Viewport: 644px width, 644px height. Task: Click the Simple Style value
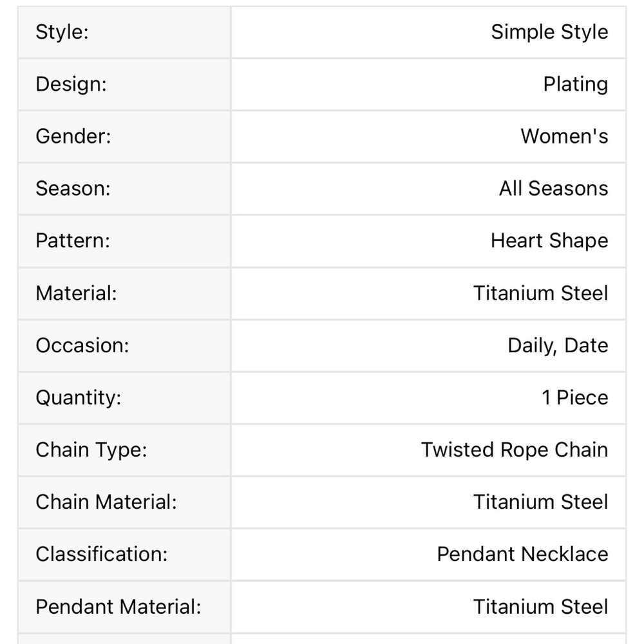coord(549,32)
